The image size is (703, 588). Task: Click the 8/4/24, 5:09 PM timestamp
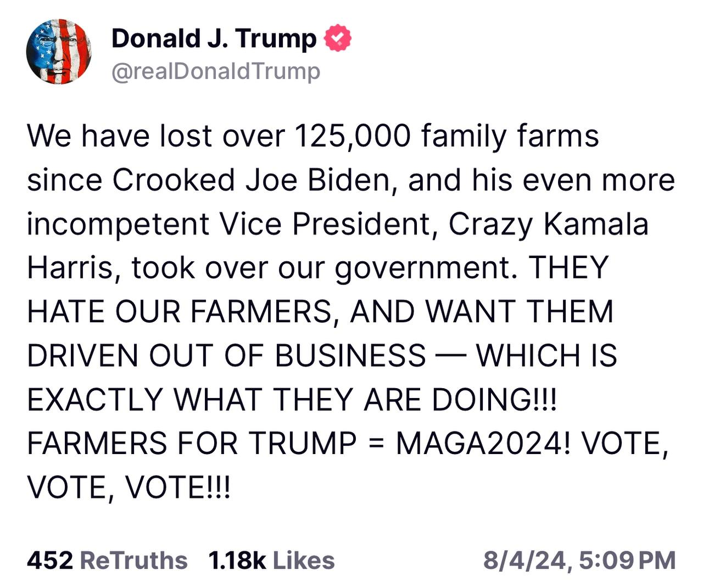[579, 561]
